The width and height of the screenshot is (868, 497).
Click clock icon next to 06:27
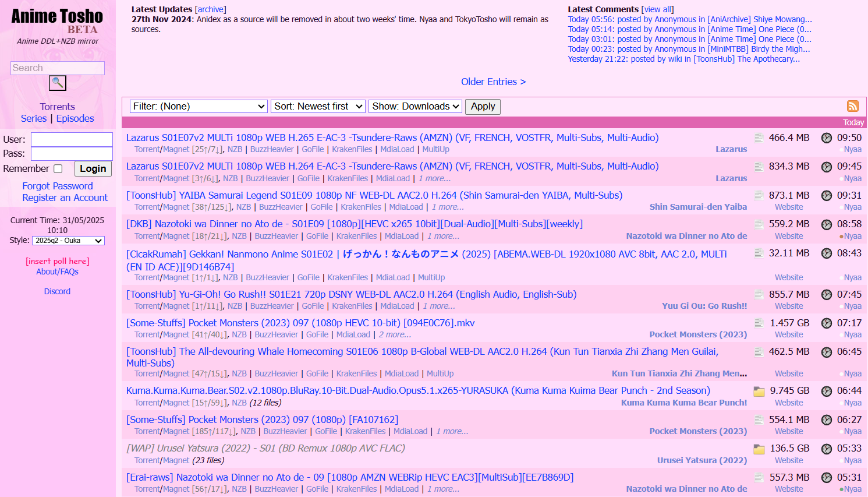[827, 420]
